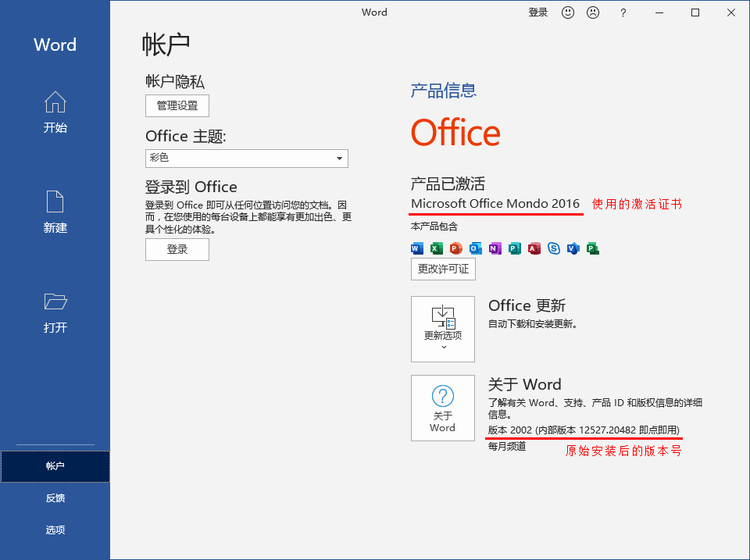Click the 帐户隐私 section heading
750x560 pixels.
pos(175,82)
